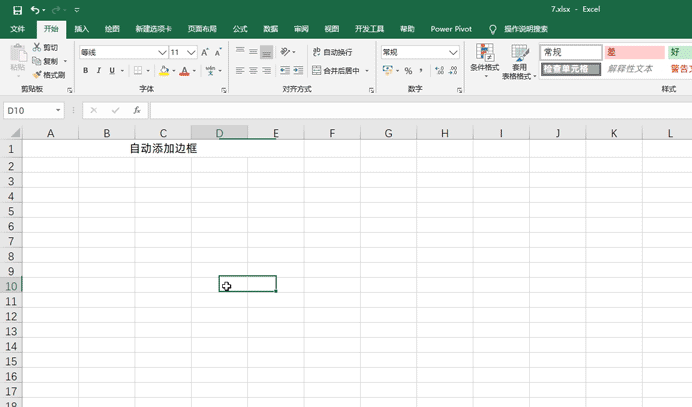692x407 pixels.
Task: Toggle Wrap Text (自动换行)
Action: (330, 52)
